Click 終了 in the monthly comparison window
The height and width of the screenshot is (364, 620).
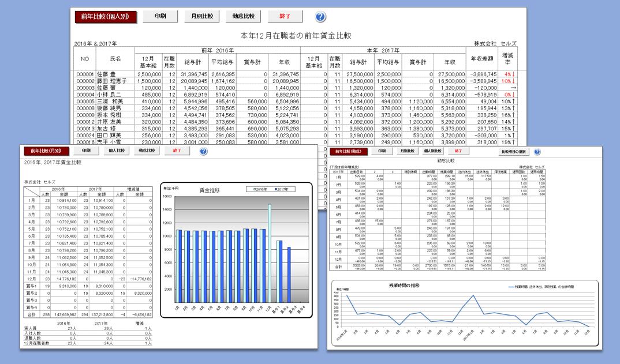point(177,151)
